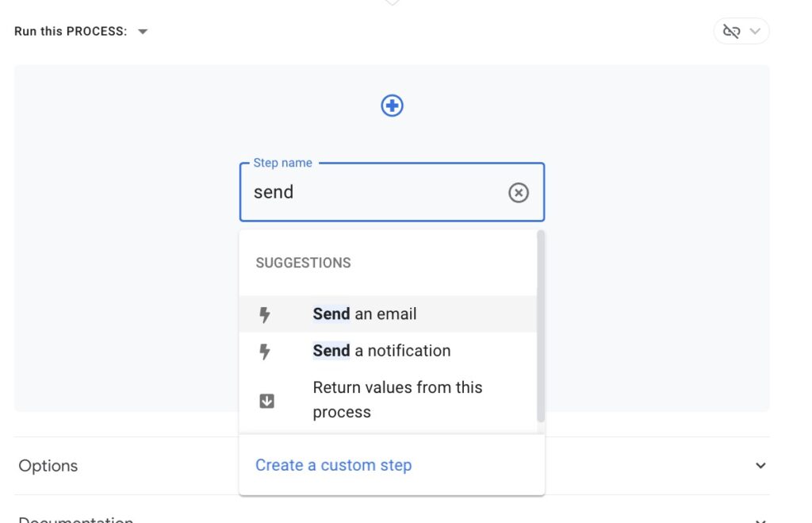Clear the Step name field with the X icon
The image size is (812, 523).
point(519,193)
